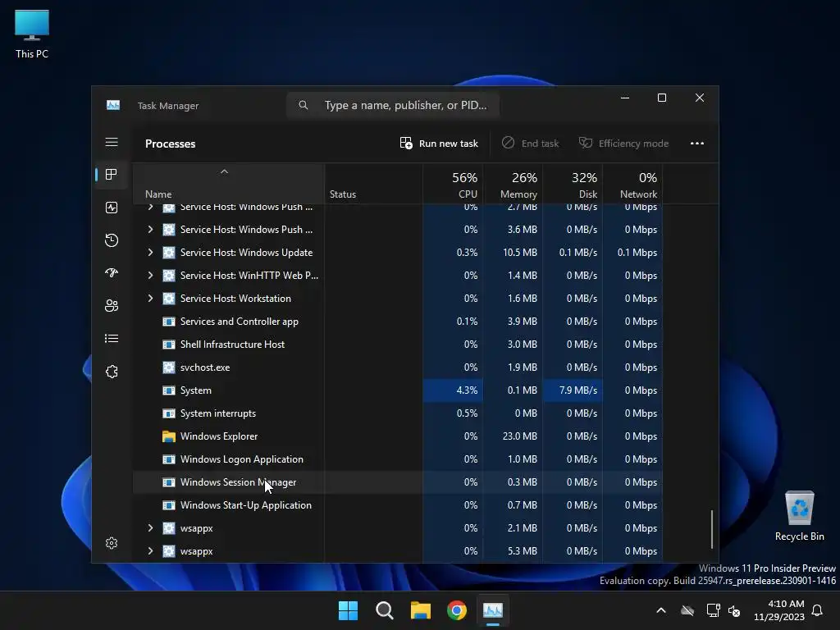
Task: Sort by the Disk column header
Action: coord(573,184)
